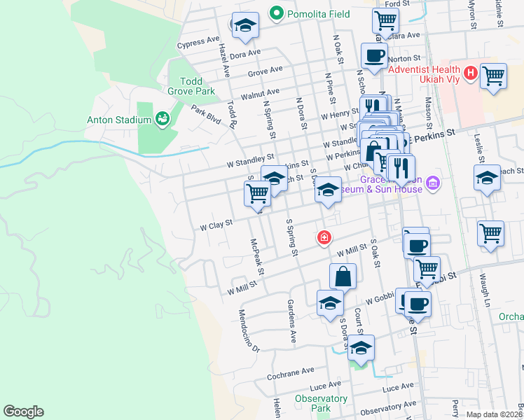The image size is (524, 420).
Task: Select the Anton Stadium green pin
Action: (x=163, y=120)
